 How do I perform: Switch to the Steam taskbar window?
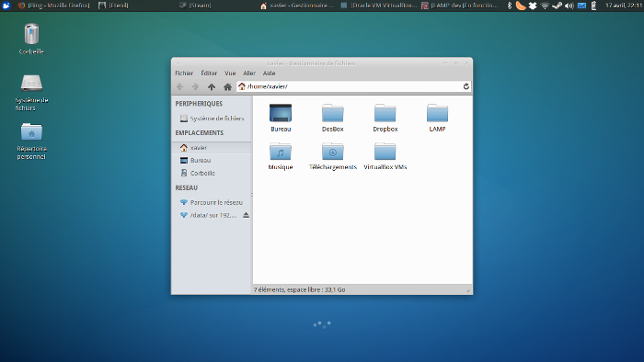click(195, 6)
